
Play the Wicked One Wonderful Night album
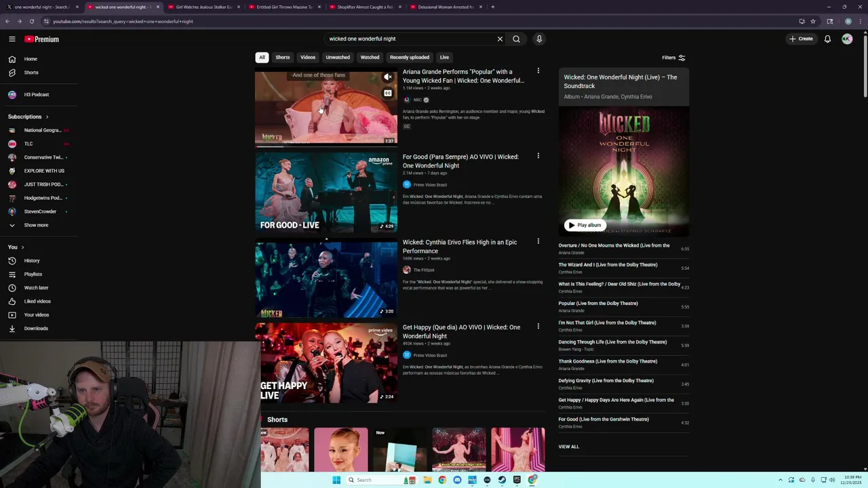coord(585,225)
